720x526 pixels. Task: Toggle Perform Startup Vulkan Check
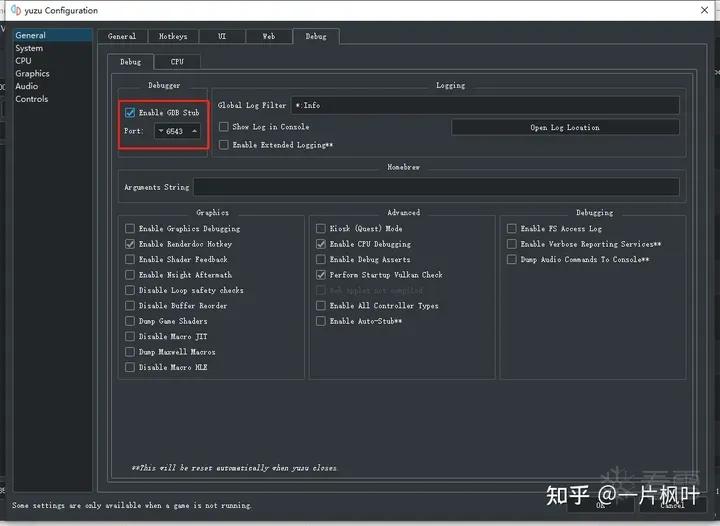coord(321,275)
